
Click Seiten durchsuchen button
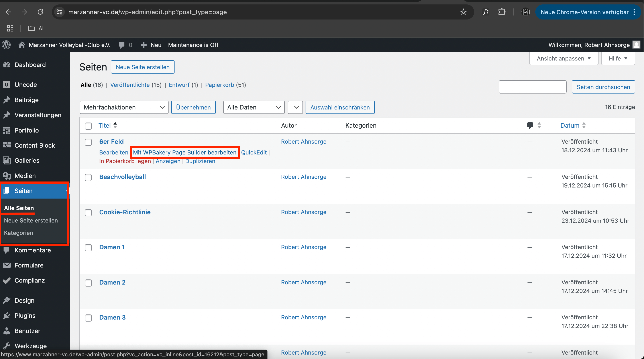(x=603, y=87)
